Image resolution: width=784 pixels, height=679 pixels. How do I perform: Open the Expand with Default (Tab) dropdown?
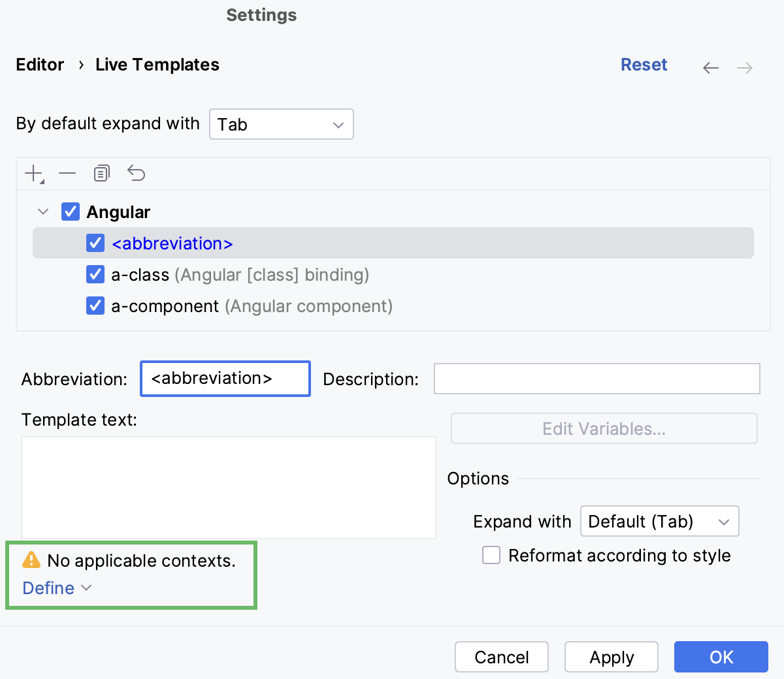659,521
